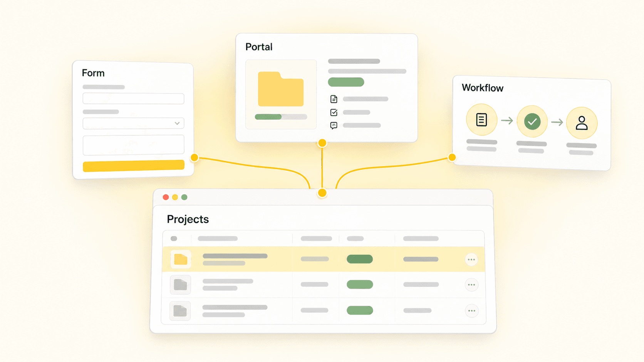Click the large text area in Form

click(x=133, y=145)
